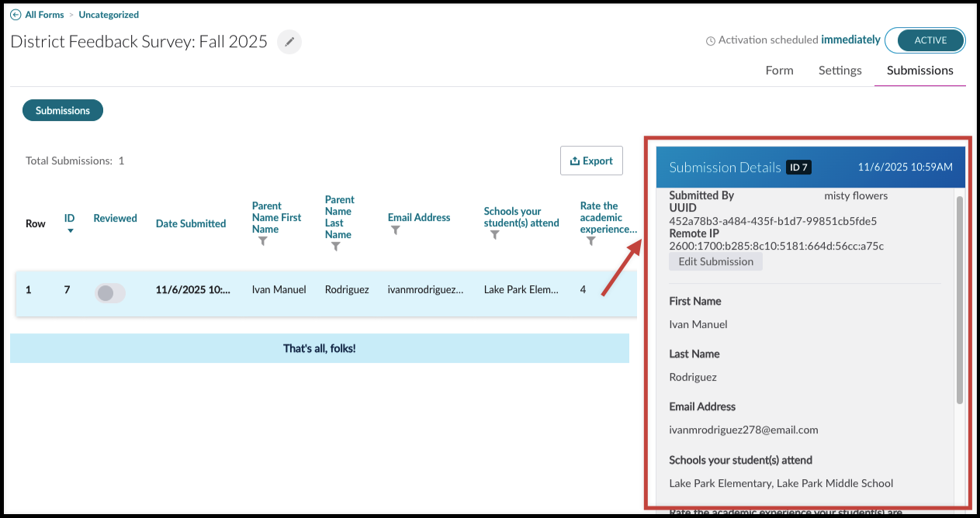Screen dimensions: 980x518
Task: Open the Uncategorized breadcrumb link
Action: (x=109, y=15)
